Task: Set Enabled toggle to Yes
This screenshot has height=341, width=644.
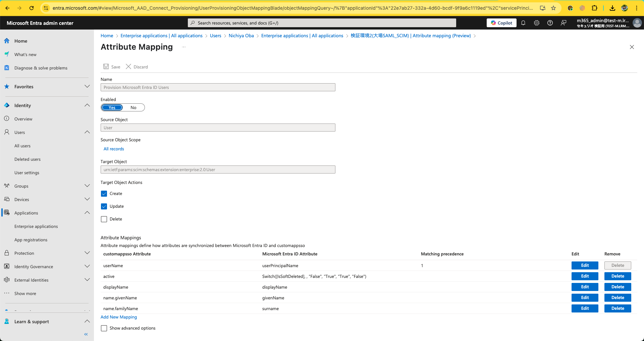Action: pos(112,107)
